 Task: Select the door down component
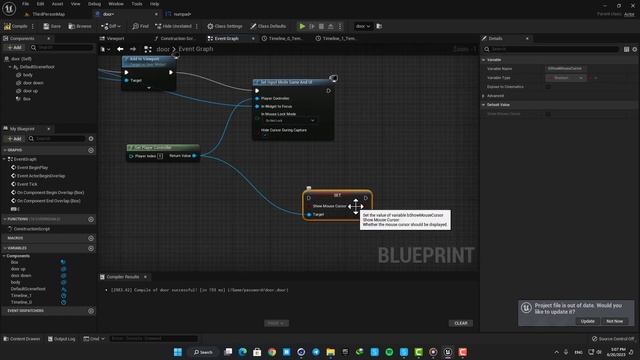33,83
